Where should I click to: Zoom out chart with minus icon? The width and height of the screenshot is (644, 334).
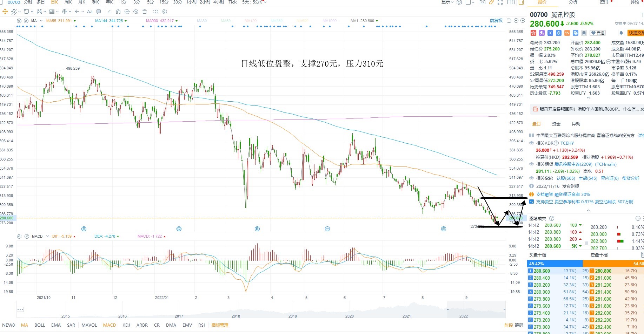pos(516,21)
